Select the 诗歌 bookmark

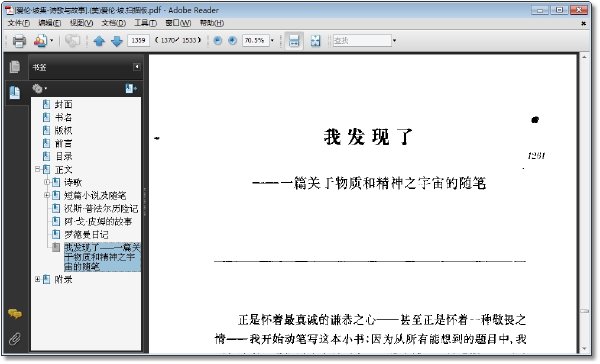coord(73,182)
